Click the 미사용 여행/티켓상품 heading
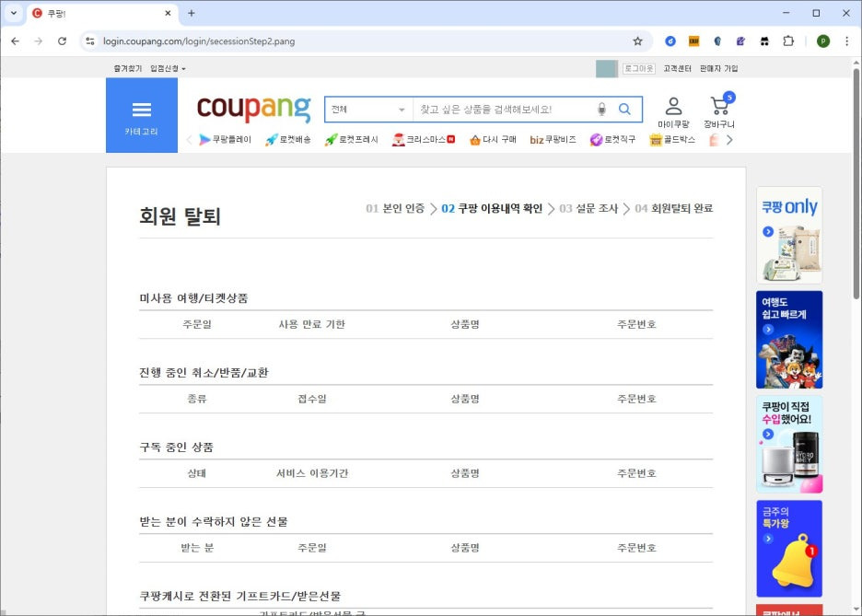The image size is (862, 616). tap(193, 297)
